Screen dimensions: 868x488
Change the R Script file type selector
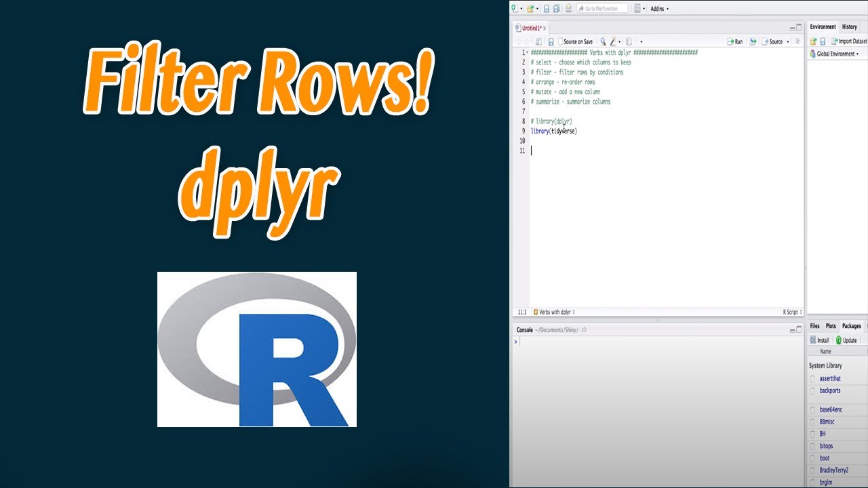pyautogui.click(x=792, y=312)
